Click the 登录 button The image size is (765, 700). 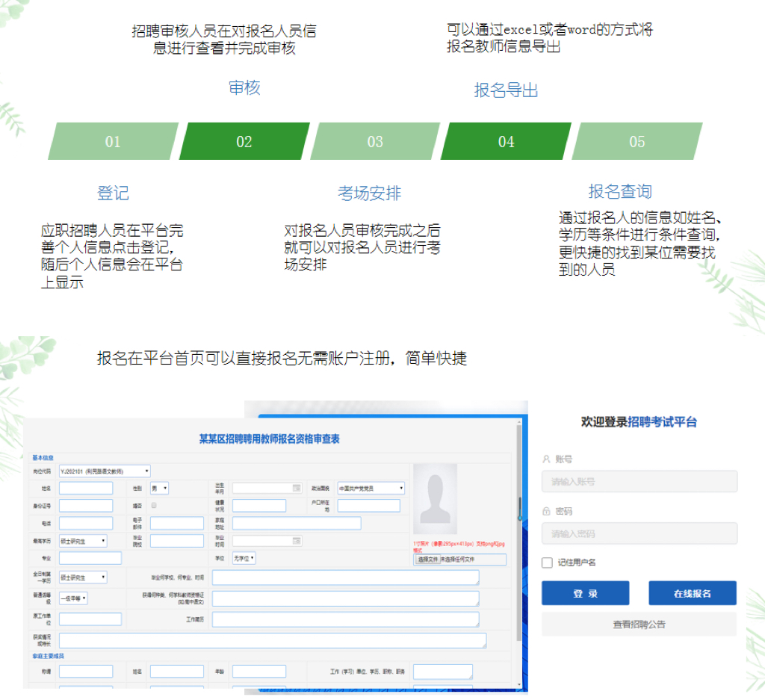click(585, 593)
